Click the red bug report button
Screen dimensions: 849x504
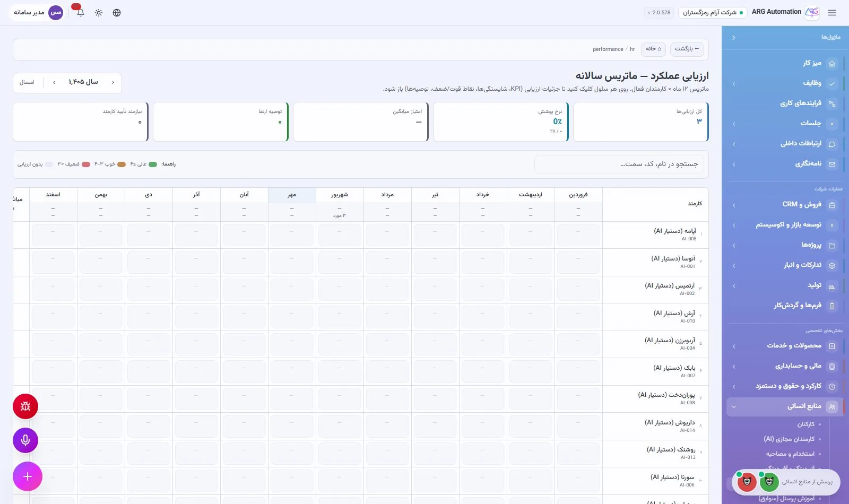pos(25,406)
